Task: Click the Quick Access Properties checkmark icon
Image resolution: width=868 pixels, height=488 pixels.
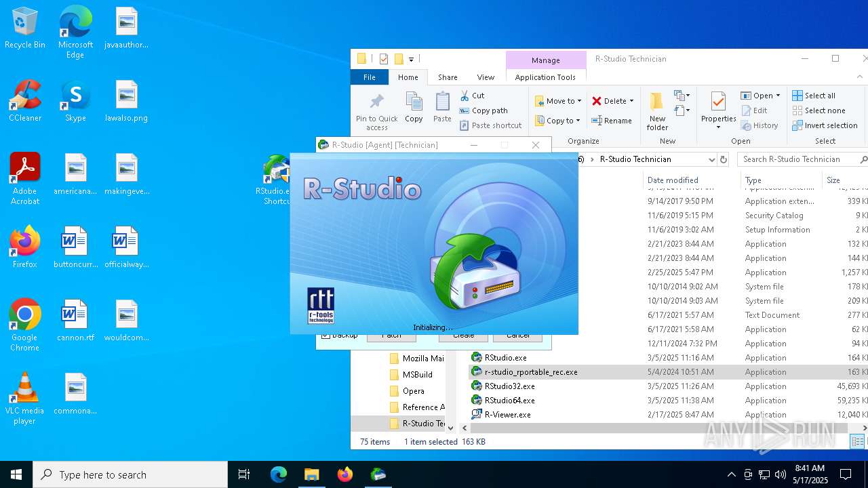Action: click(384, 59)
